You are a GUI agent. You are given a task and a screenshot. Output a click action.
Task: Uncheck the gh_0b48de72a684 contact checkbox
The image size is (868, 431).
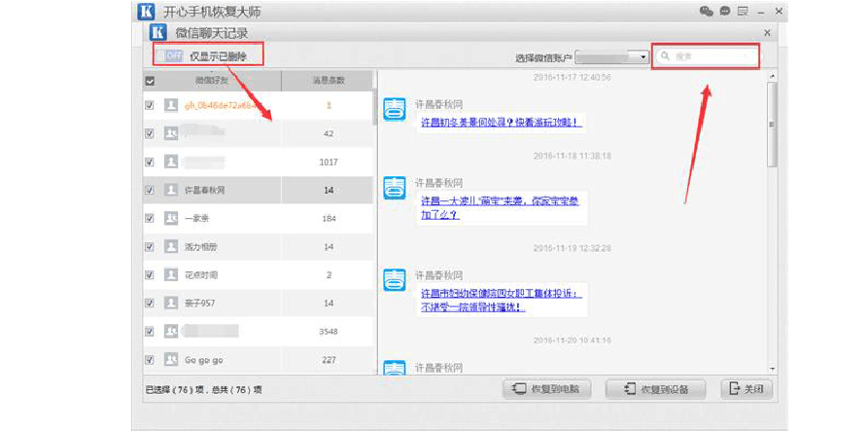tap(149, 105)
